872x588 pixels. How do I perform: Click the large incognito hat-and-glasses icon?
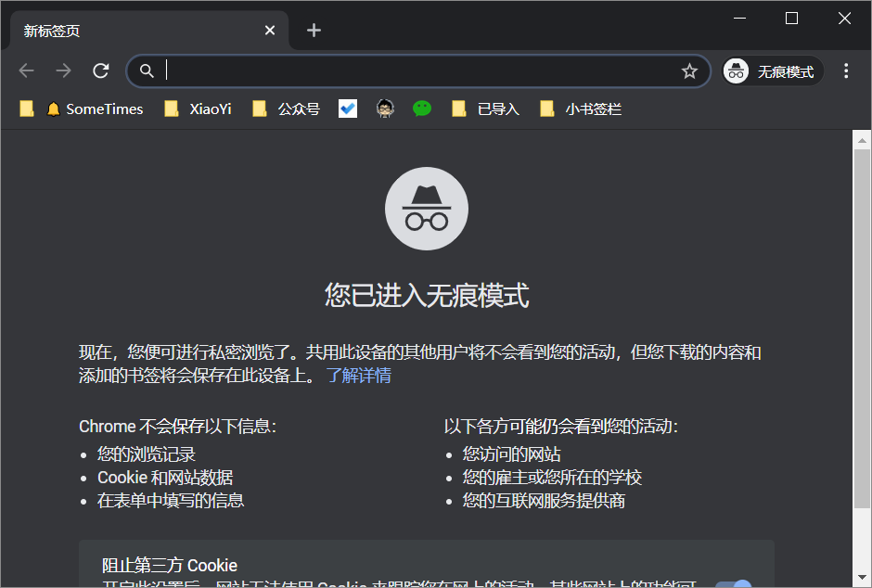pos(427,209)
